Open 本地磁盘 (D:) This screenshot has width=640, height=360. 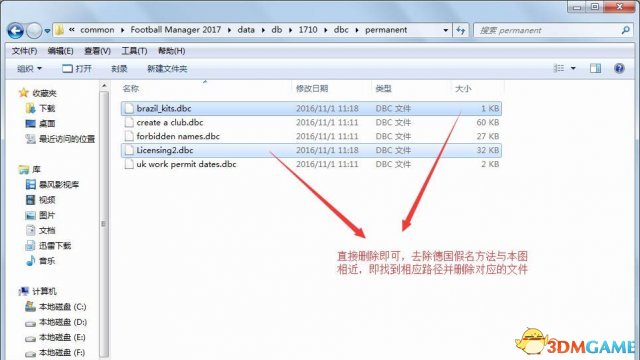(x=56, y=322)
